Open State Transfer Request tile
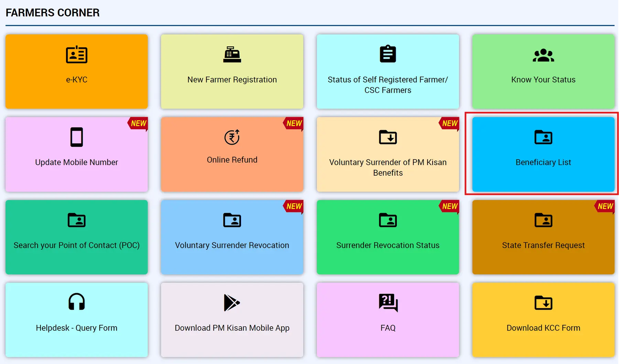Image resolution: width=619 pixels, height=364 pixels. [543, 237]
